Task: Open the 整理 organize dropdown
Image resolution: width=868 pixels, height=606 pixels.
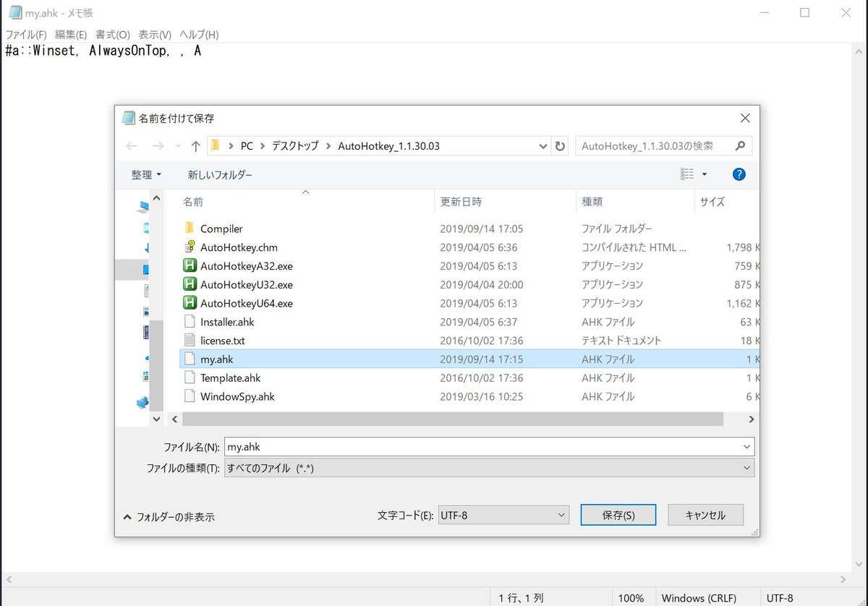Action: [x=146, y=175]
